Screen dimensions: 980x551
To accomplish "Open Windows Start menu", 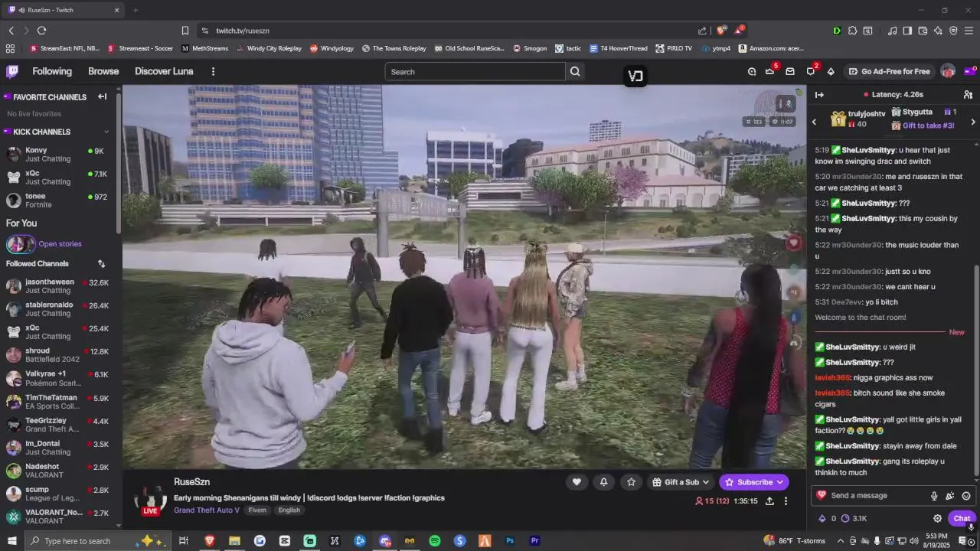I will pos(12,541).
